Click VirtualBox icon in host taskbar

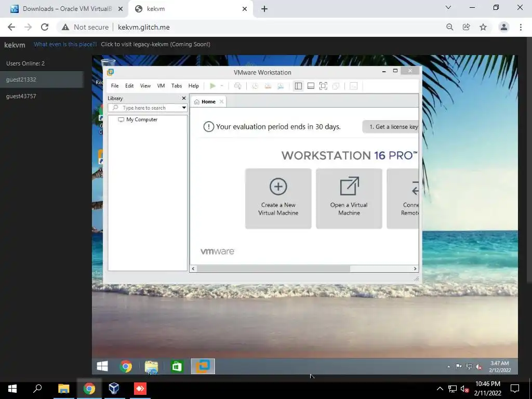pos(114,388)
